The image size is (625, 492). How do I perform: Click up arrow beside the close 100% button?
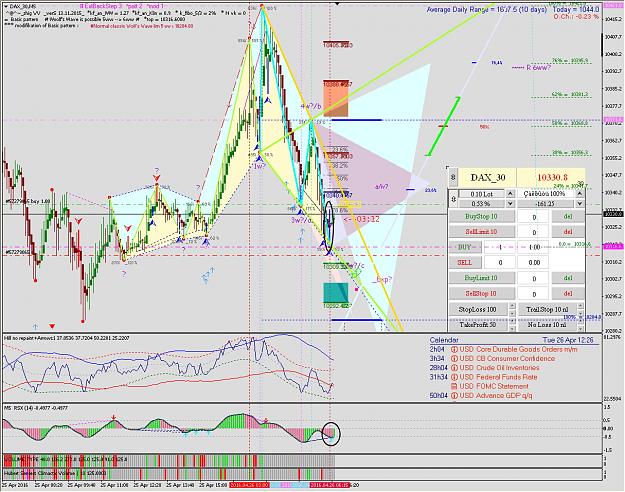click(x=580, y=193)
